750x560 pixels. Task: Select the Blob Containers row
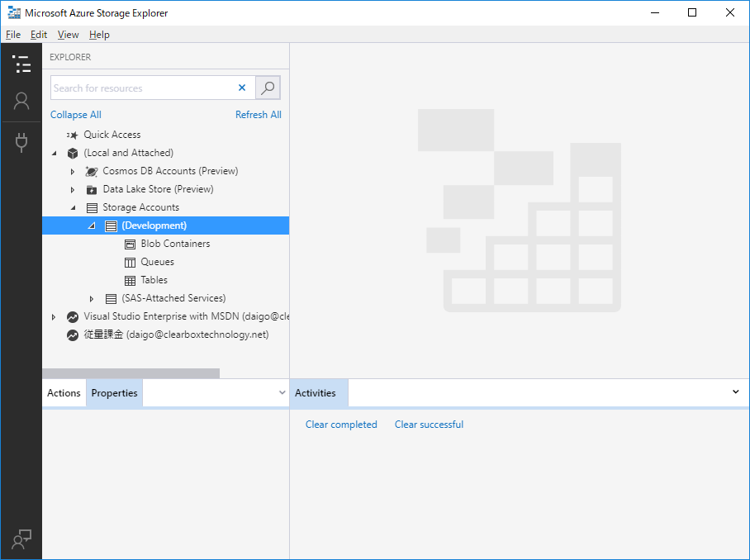click(165, 244)
